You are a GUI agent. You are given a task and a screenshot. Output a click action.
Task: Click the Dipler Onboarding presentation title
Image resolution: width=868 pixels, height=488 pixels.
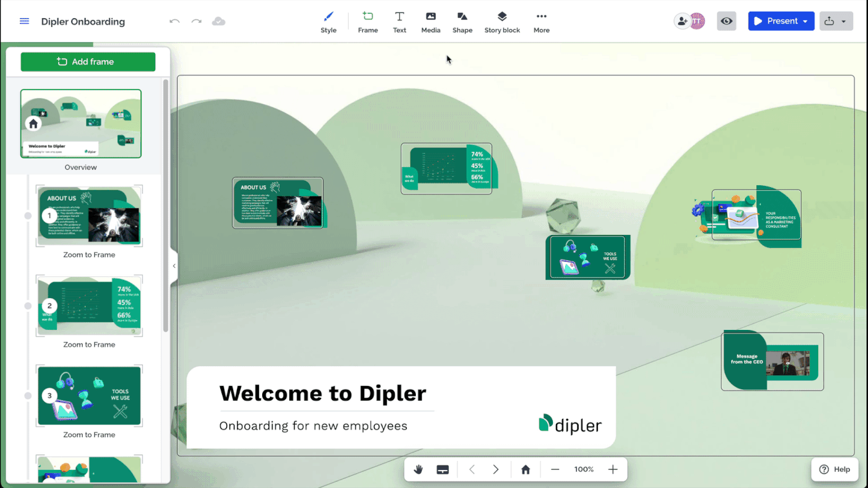pos(83,21)
